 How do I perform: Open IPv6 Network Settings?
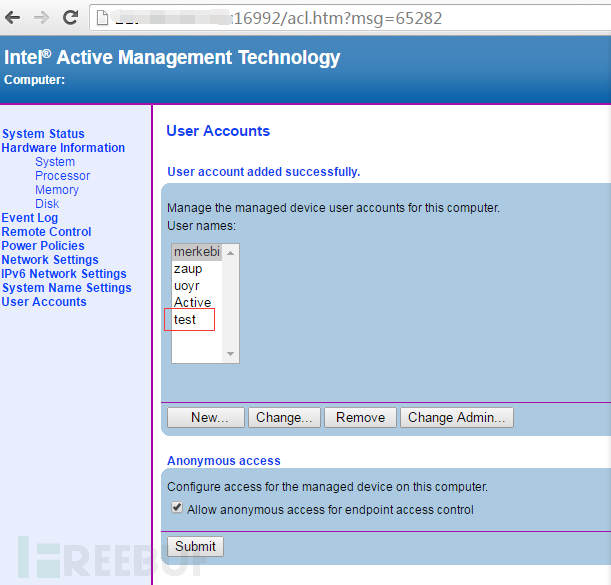[x=64, y=274]
